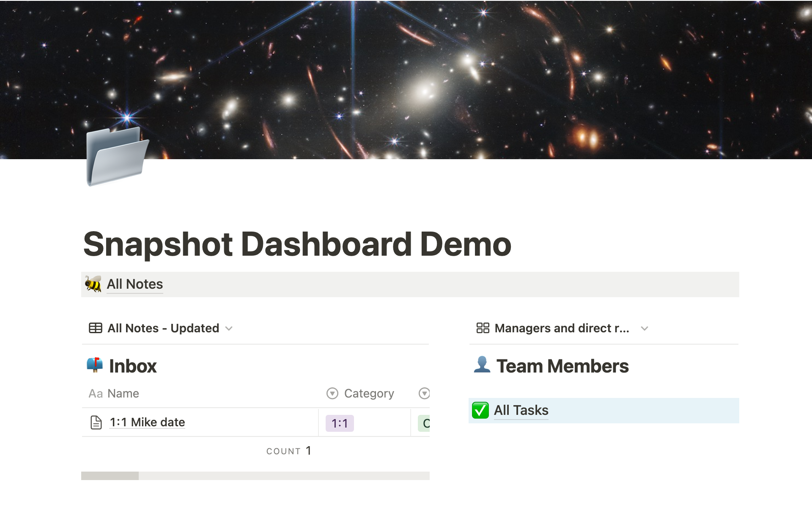Open the Managers and direct reports dropdown
Image resolution: width=812 pixels, height=508 pixels.
(645, 329)
